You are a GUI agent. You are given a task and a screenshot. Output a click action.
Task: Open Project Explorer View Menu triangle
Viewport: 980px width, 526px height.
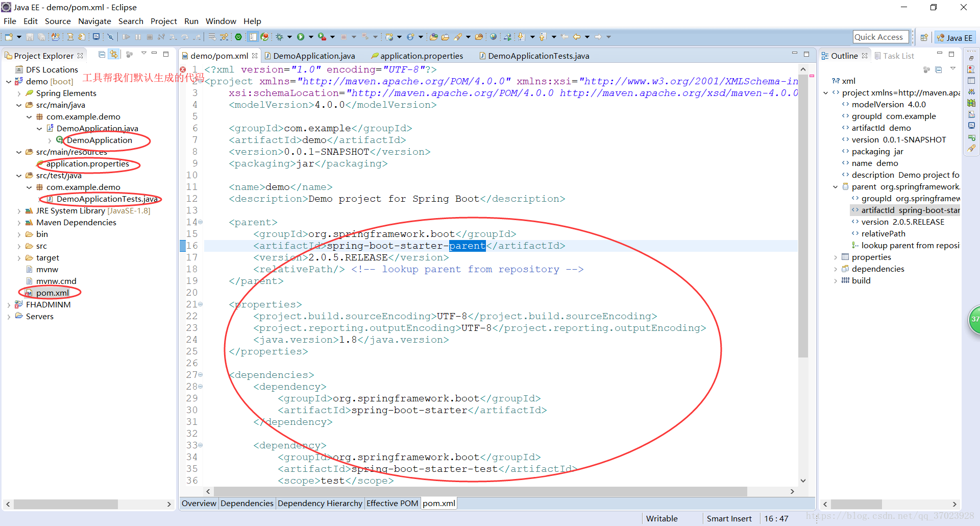point(144,53)
